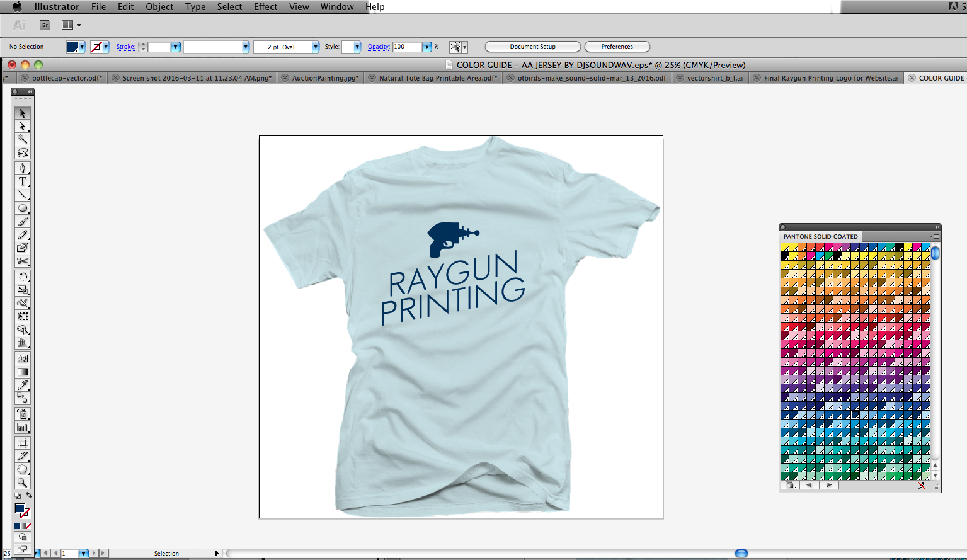This screenshot has width=967, height=560.
Task: Pick the Symbol Sprayer tool
Action: click(x=23, y=414)
